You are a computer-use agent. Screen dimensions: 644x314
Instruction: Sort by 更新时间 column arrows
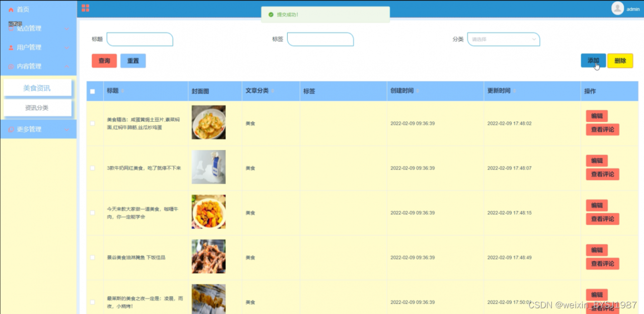coord(514,91)
